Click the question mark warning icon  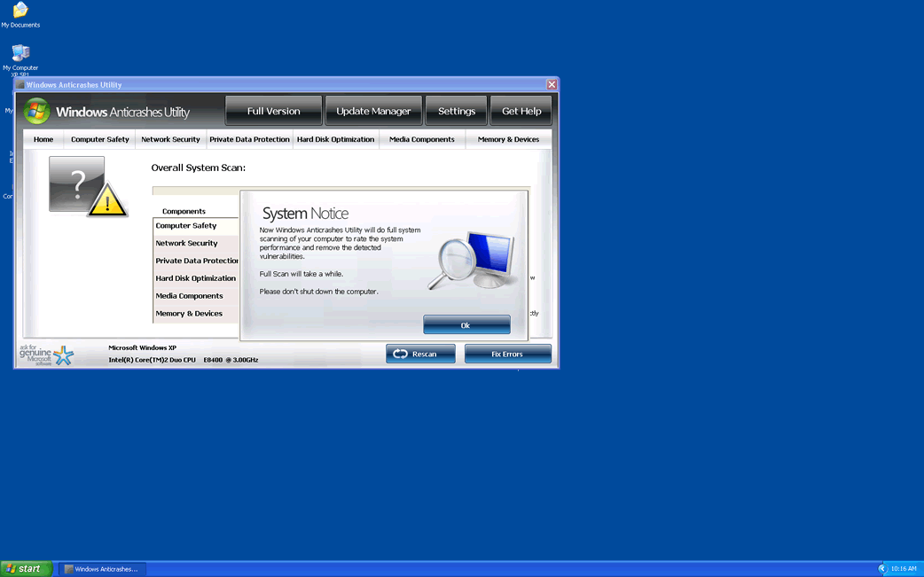[87, 187]
